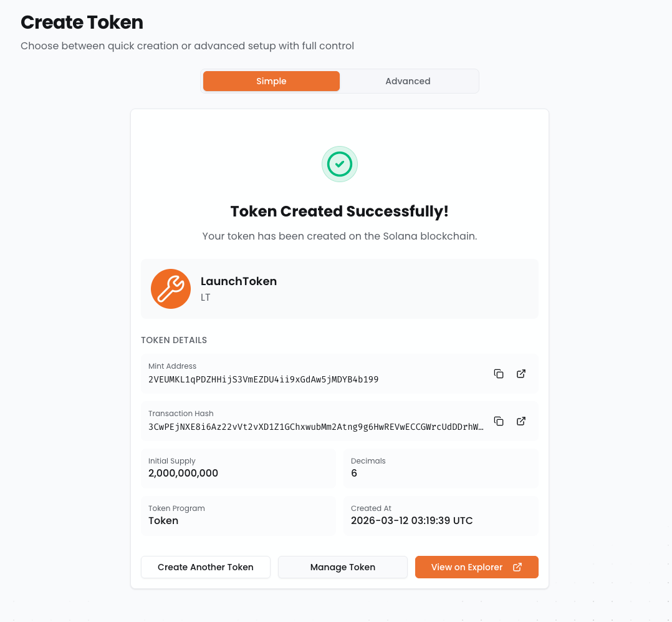Open Transaction Hash external link icon
This screenshot has height=622, width=672.
(521, 421)
